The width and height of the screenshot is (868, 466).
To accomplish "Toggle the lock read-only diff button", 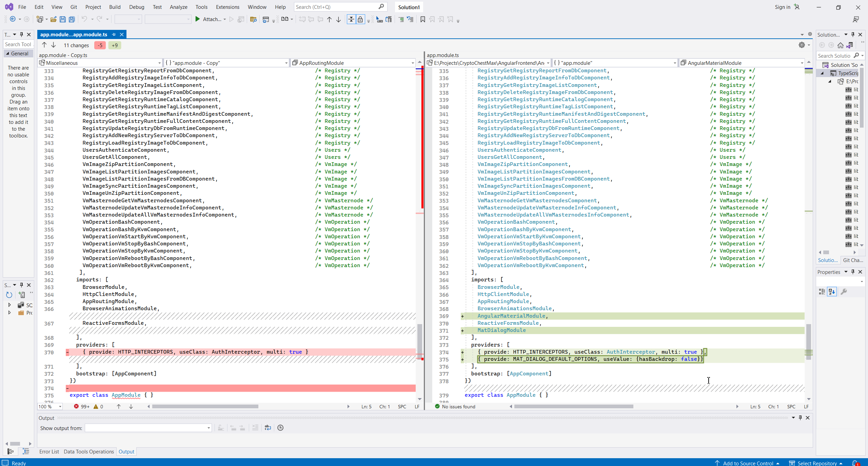I will [360, 19].
